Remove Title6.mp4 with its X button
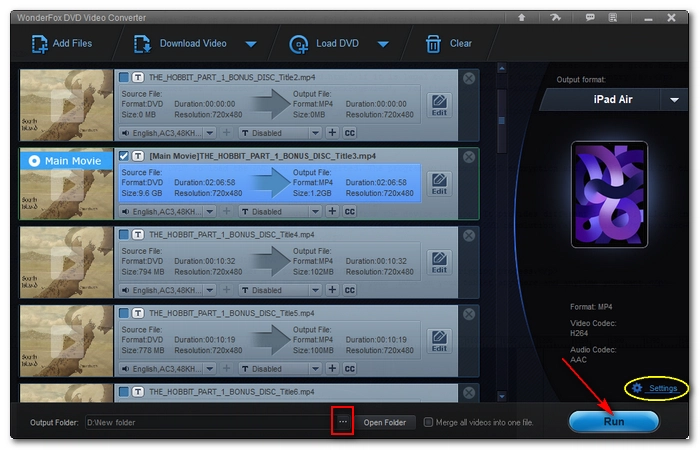 469,393
